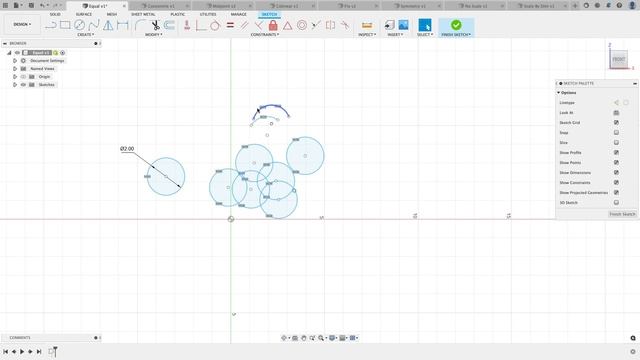Switch to the MESH tab

(111, 14)
